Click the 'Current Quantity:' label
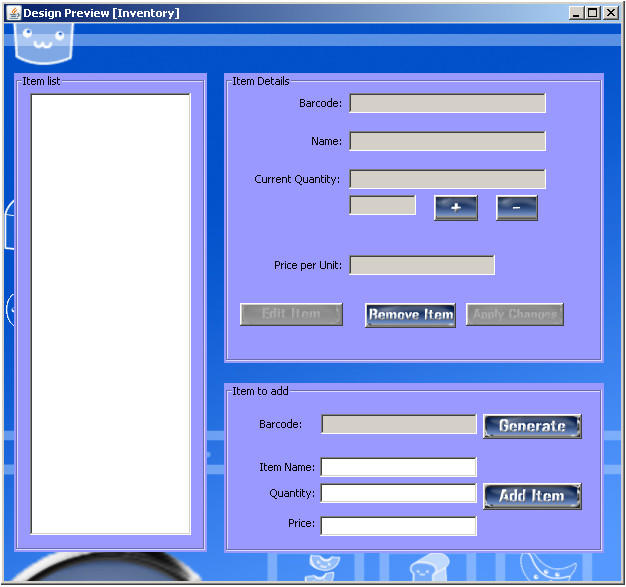The width and height of the screenshot is (626, 587). 297,179
